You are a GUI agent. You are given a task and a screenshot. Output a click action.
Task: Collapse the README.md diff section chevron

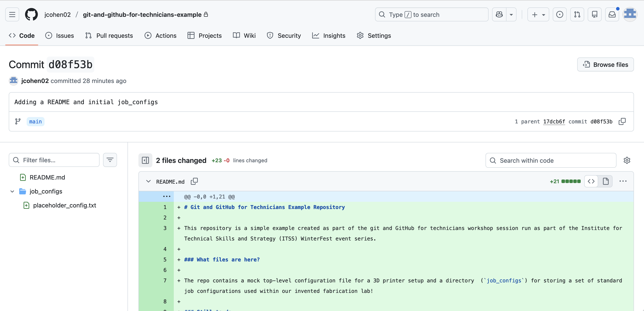point(148,181)
